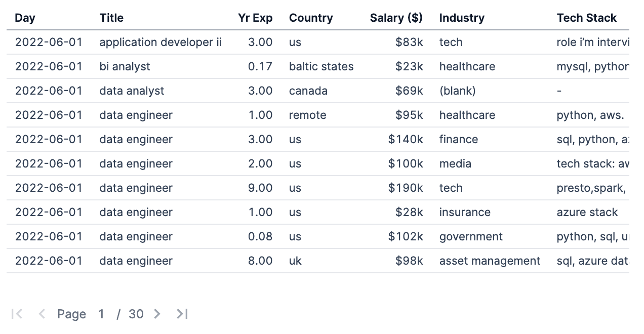Image resolution: width=644 pixels, height=334 pixels.
Task: Jump back to the first page
Action: point(17,314)
